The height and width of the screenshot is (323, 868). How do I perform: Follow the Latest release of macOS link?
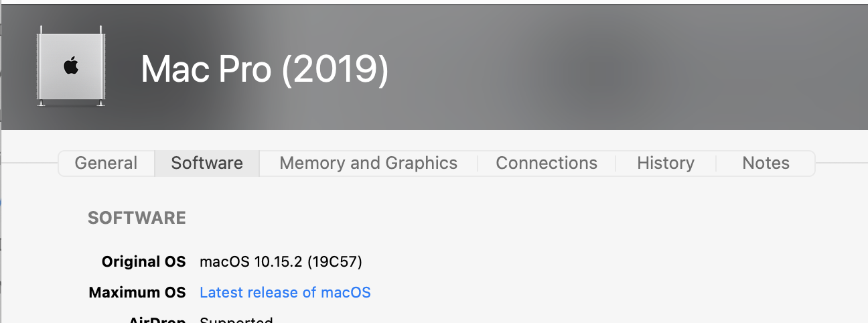point(285,292)
